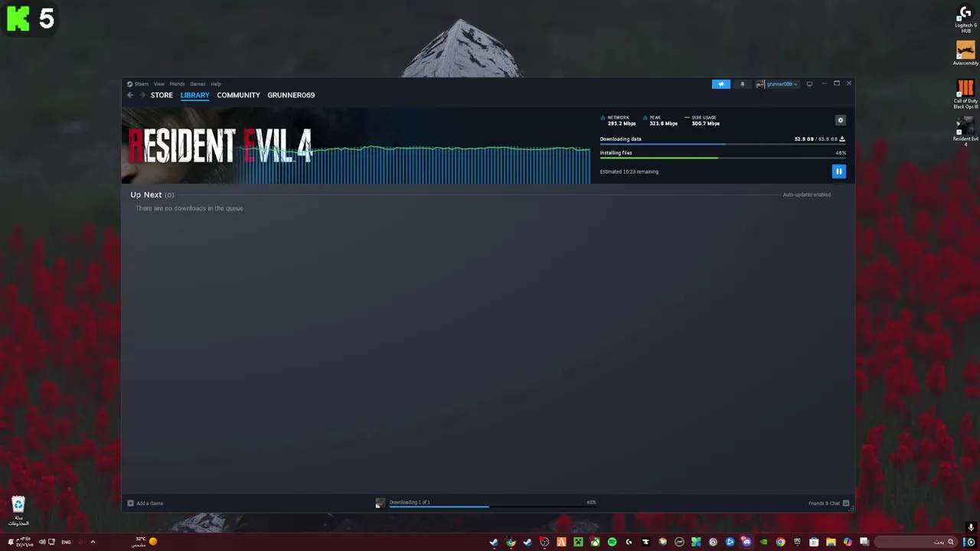Open Resident Evil 4 desktop shortcut
Image resolution: width=980 pixels, height=551 pixels.
point(965,132)
